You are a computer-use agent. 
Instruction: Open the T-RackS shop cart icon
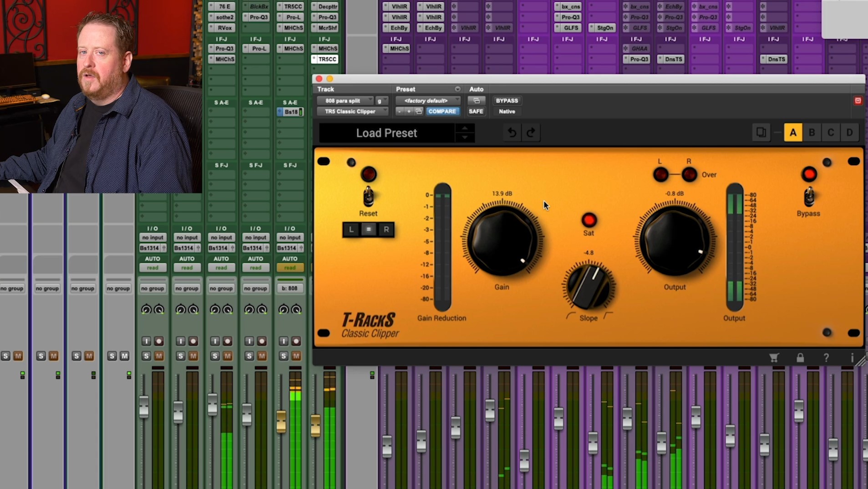pos(774,358)
